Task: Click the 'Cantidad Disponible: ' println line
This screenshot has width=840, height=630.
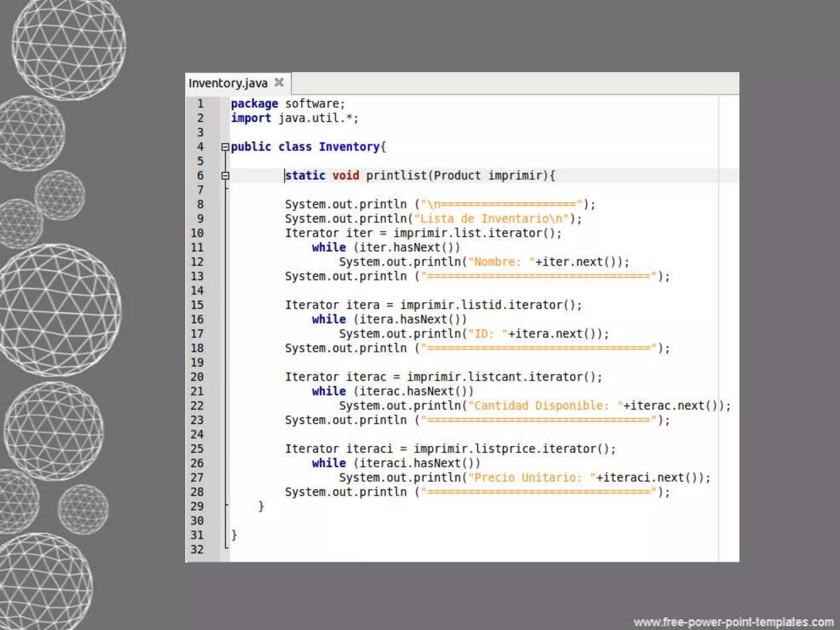Action: point(535,405)
